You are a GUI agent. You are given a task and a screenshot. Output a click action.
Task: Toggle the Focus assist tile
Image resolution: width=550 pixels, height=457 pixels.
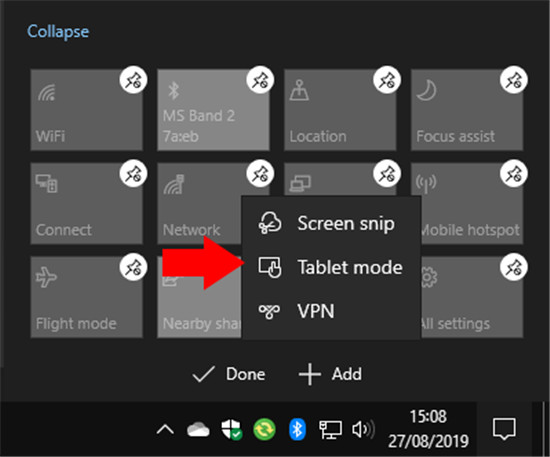pos(467,110)
